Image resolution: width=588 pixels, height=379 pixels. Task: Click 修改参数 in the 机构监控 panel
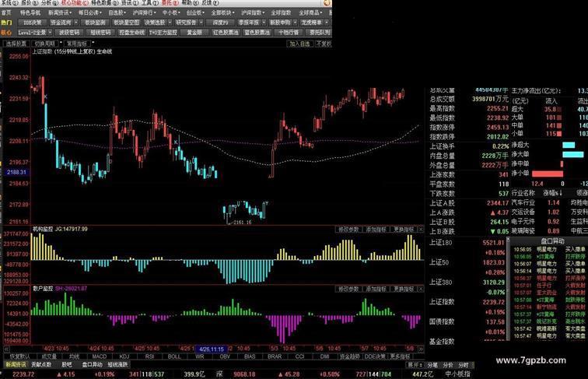348,230
